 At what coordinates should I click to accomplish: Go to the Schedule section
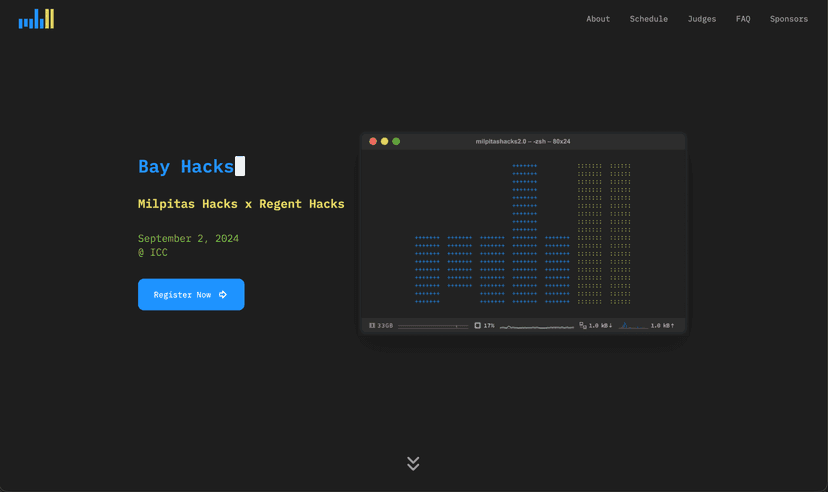(648, 19)
